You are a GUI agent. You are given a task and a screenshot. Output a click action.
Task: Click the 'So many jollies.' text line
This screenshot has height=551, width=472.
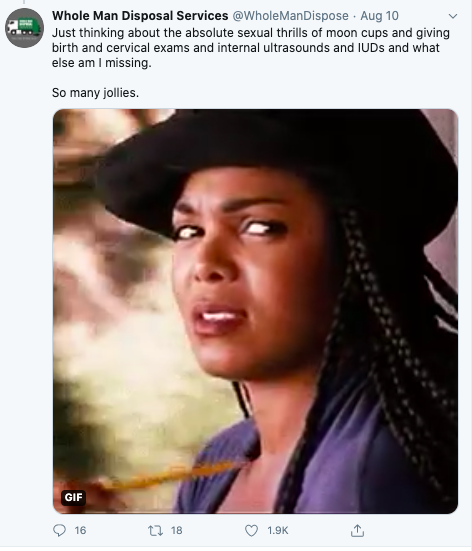[95, 93]
